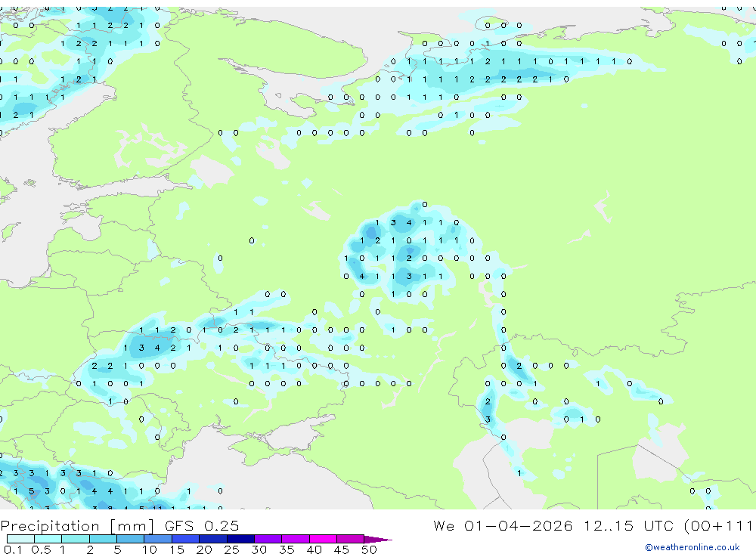Click the 35–40 mm purple legend swatch

296,539
